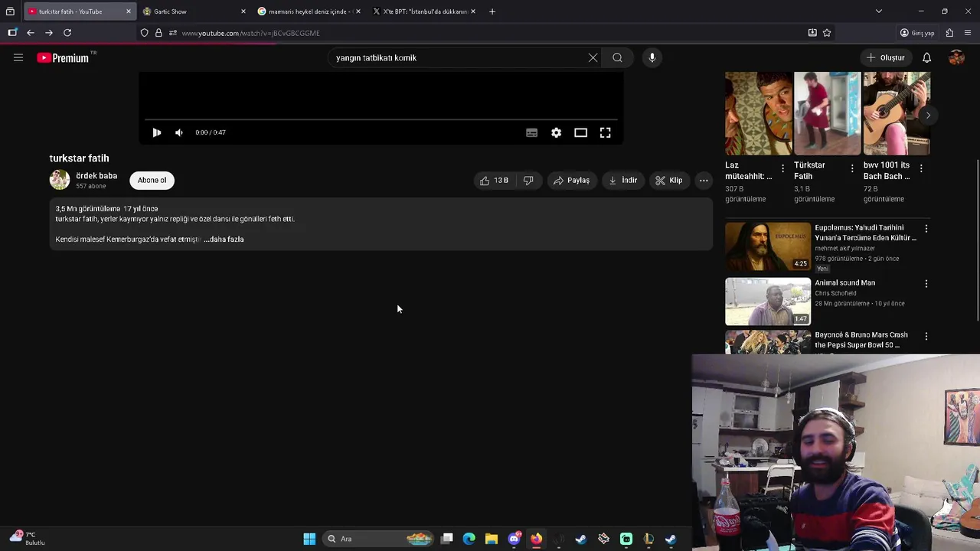Go back in browser history
This screenshot has width=980, height=551.
coord(31,33)
